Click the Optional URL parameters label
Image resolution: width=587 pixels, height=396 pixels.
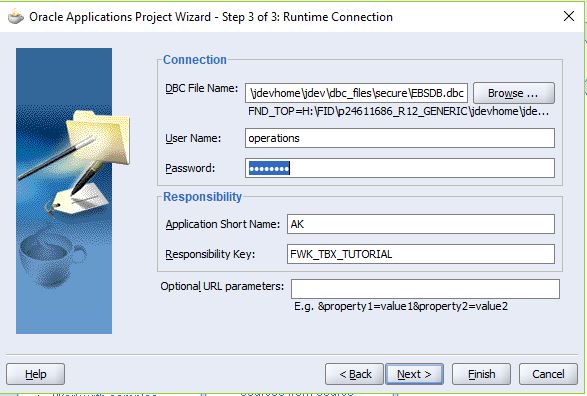[222, 286]
